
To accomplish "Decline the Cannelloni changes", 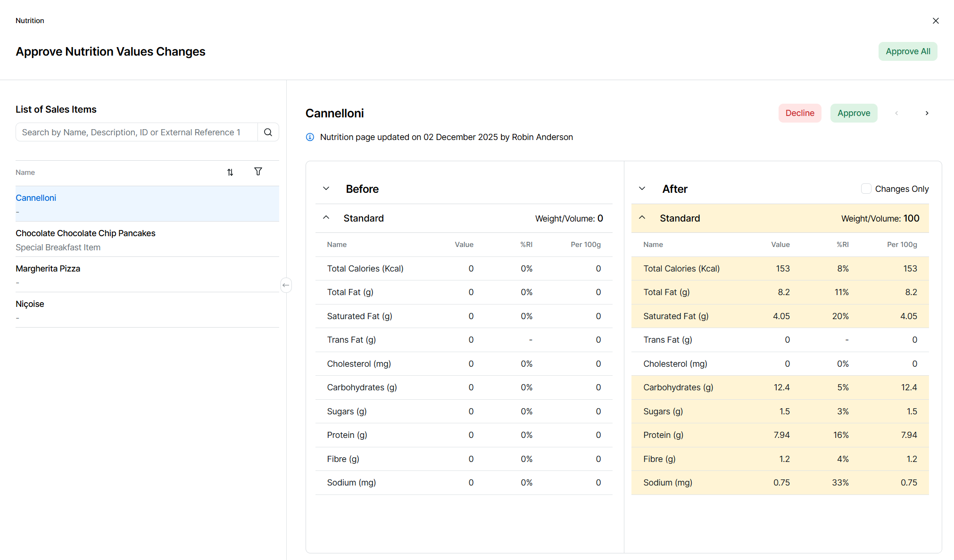I will point(799,113).
